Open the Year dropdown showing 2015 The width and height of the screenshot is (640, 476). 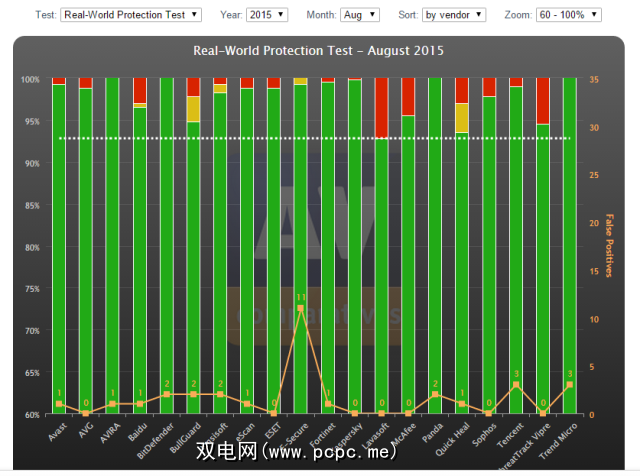(267, 15)
